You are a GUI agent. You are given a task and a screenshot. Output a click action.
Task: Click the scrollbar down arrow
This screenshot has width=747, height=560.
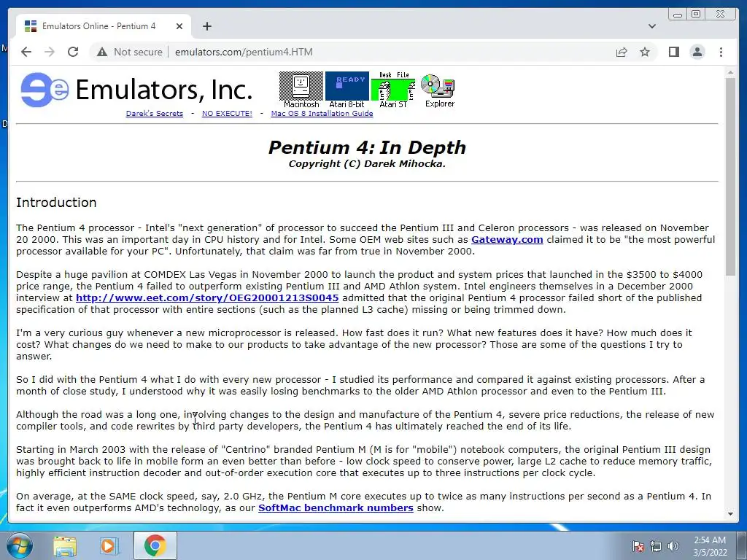click(730, 514)
